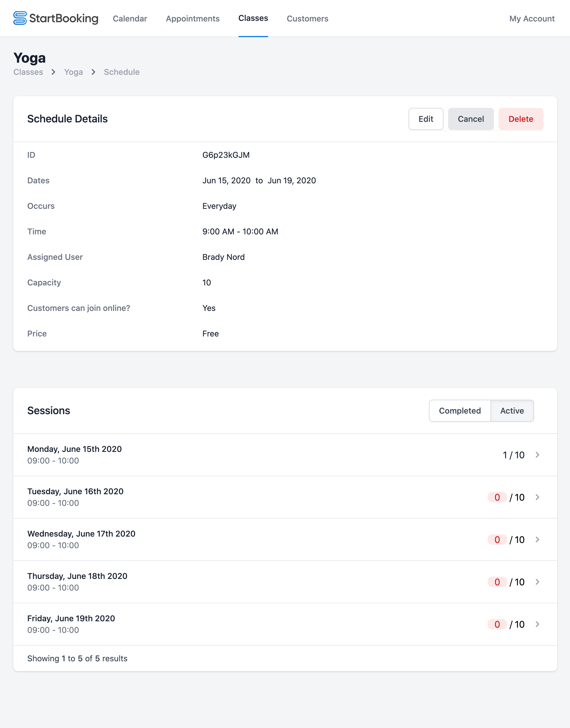
Task: Open the Customers section
Action: coord(307,19)
